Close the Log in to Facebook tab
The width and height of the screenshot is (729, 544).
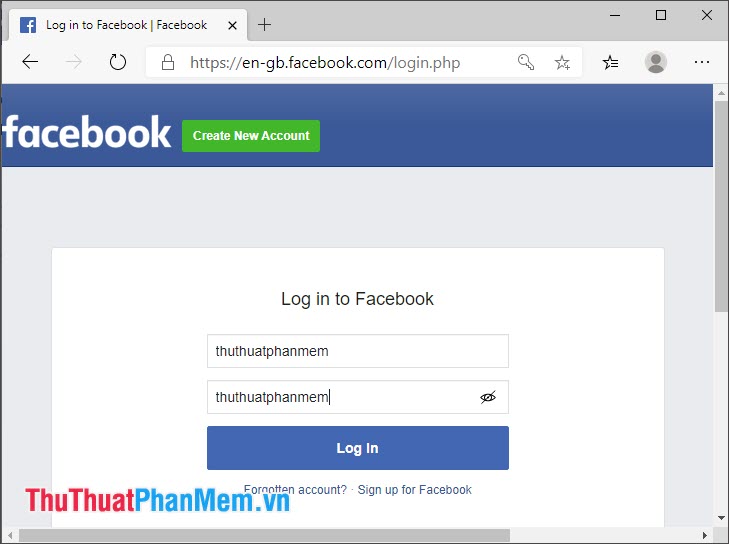232,26
